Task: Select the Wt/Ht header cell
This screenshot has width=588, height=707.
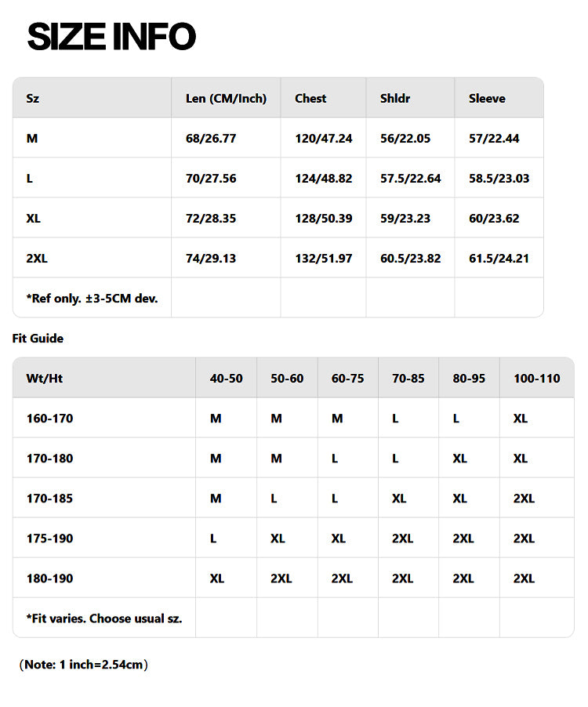Action: coord(44,378)
